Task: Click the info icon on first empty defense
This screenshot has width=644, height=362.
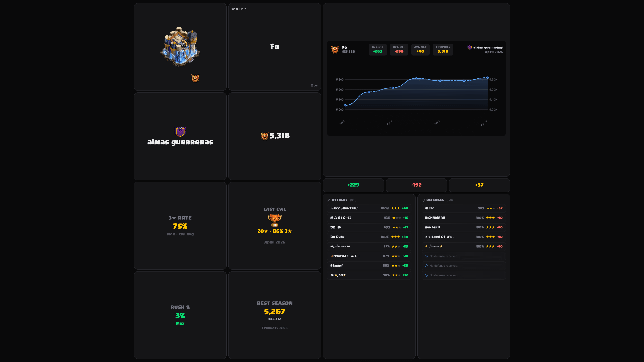Action: [x=426, y=256]
